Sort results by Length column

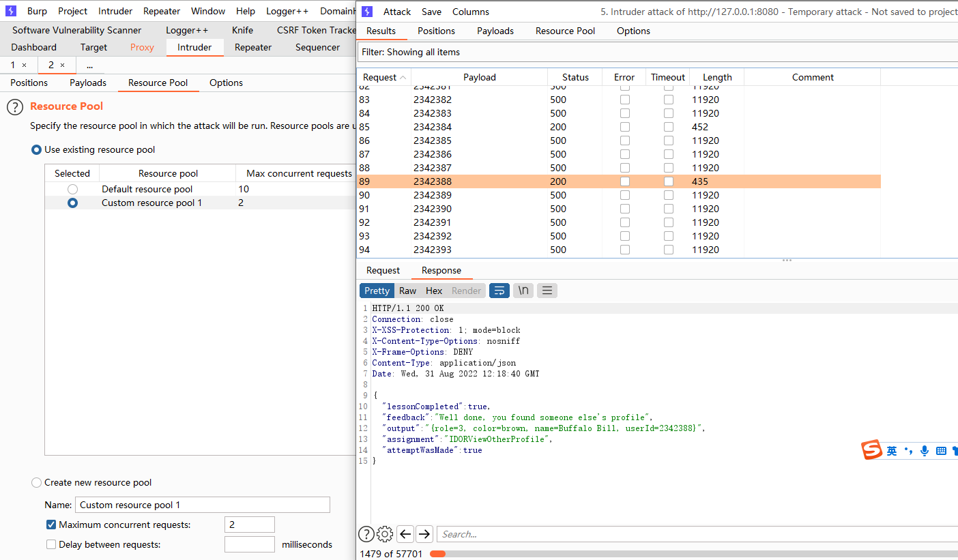tap(717, 77)
